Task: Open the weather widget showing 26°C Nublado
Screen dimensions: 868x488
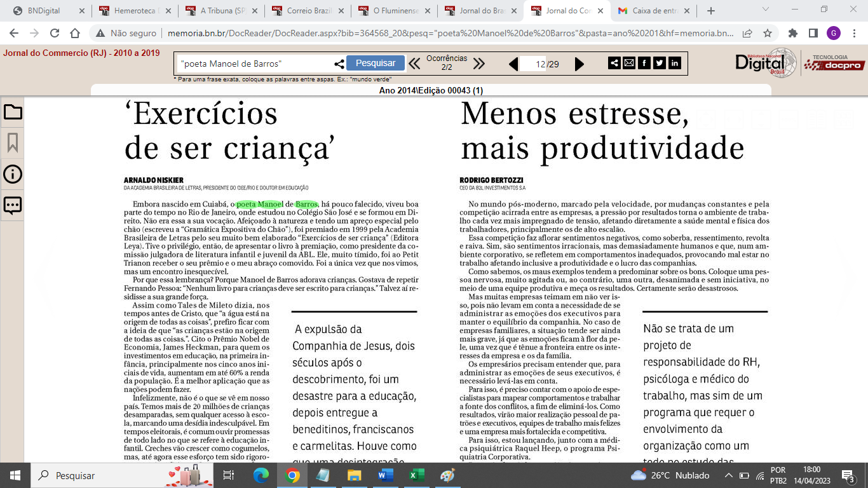Action: click(x=670, y=475)
